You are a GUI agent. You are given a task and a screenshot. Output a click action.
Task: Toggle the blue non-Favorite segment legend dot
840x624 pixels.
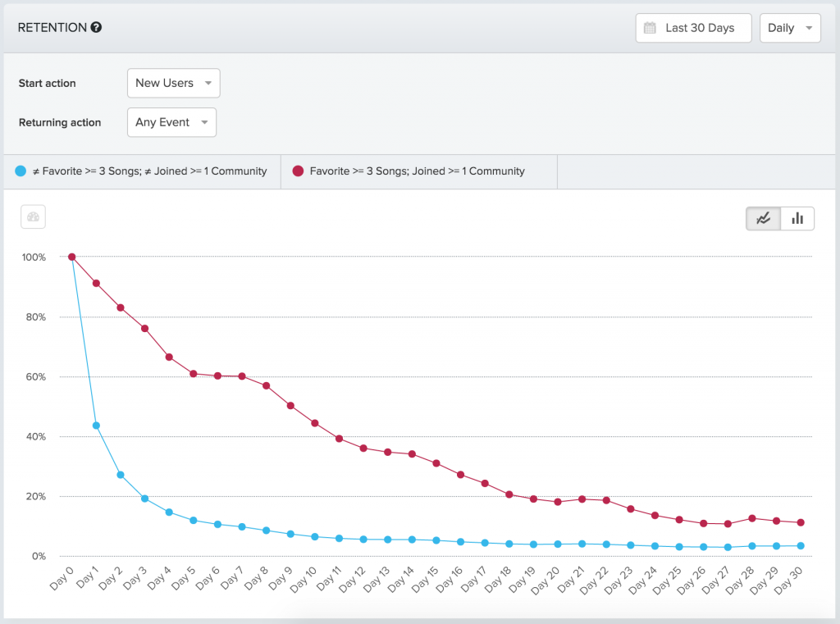pos(21,171)
